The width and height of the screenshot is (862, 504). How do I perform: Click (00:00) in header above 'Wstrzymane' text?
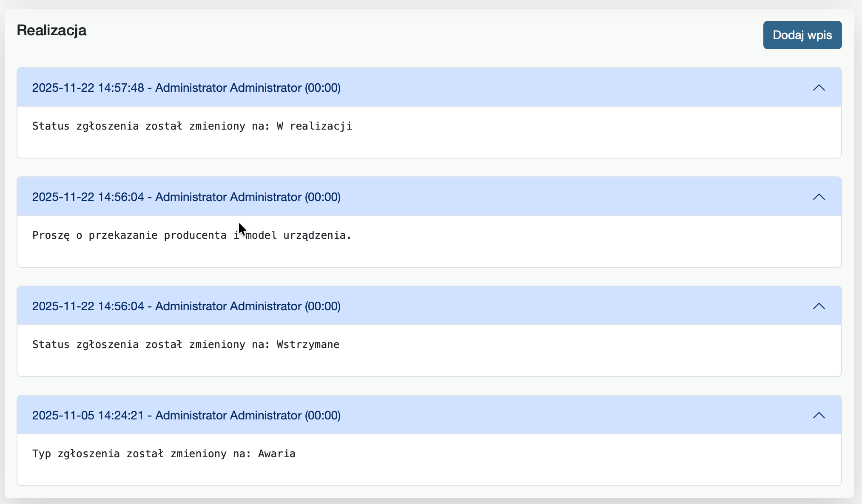click(322, 306)
